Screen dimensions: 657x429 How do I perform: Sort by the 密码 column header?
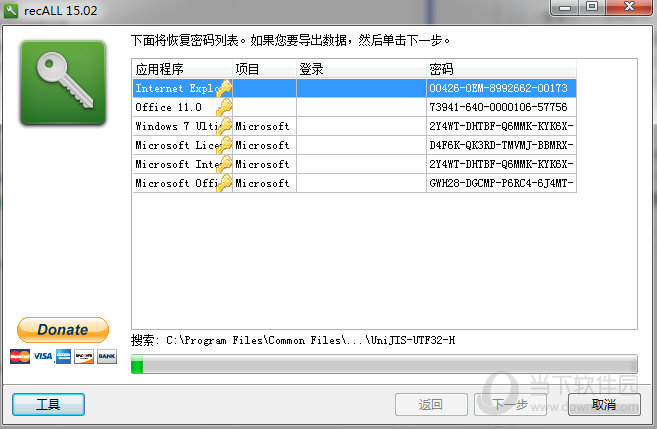coord(501,69)
